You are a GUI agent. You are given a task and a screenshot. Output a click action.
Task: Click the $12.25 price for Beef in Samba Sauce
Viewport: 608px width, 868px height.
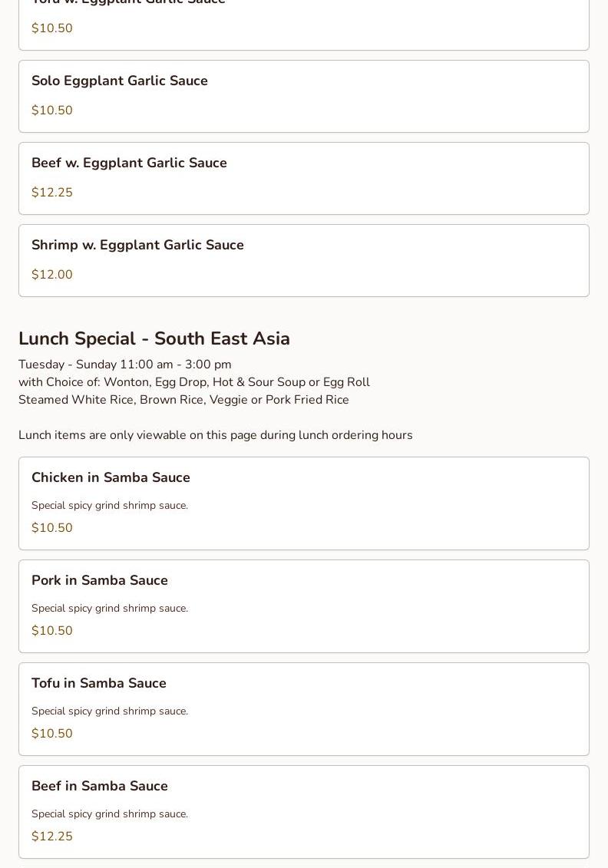tap(52, 837)
